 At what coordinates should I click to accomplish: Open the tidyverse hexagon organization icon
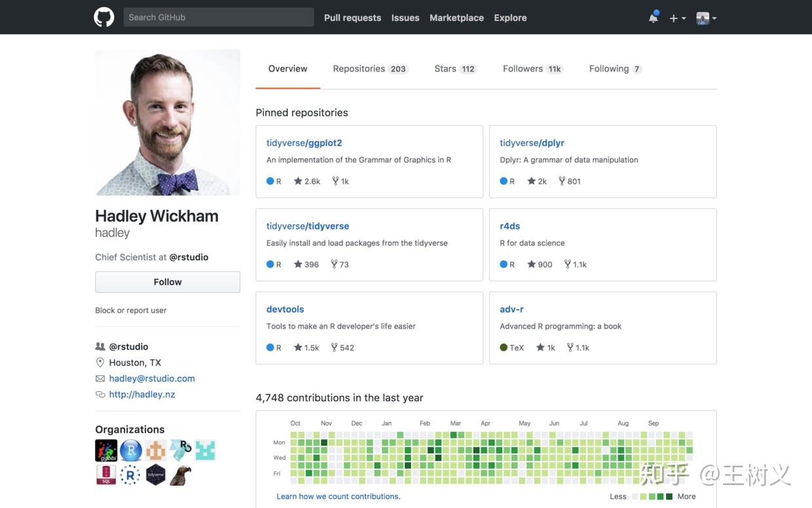[x=155, y=475]
